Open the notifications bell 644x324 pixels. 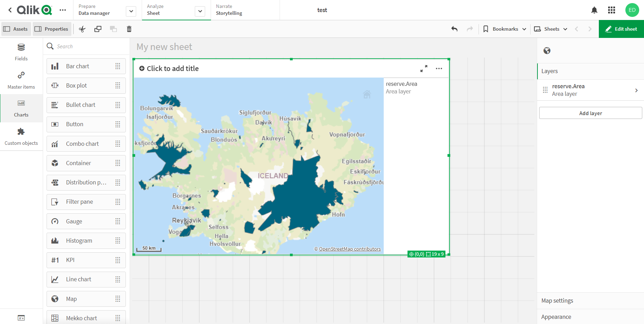(x=594, y=10)
